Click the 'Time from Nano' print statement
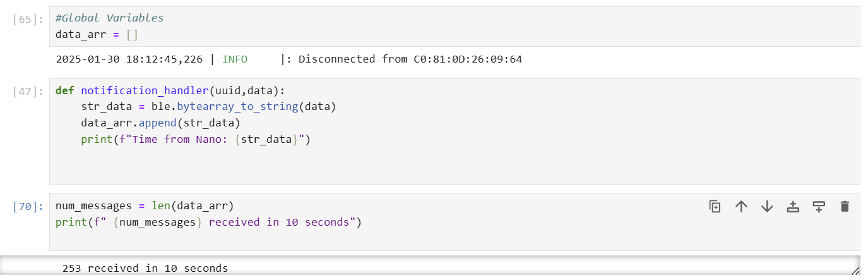Viewport: 868px width, 275px height. 196,139
